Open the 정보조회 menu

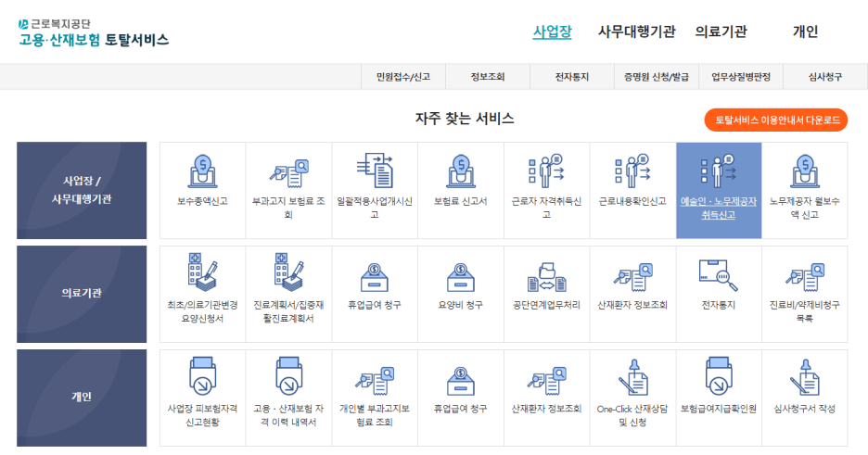(488, 77)
